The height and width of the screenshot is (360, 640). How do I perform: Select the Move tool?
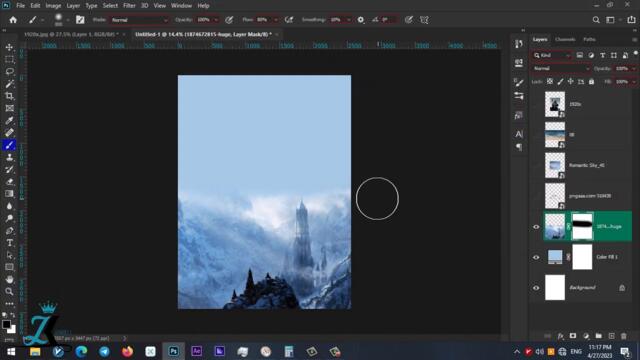point(9,47)
